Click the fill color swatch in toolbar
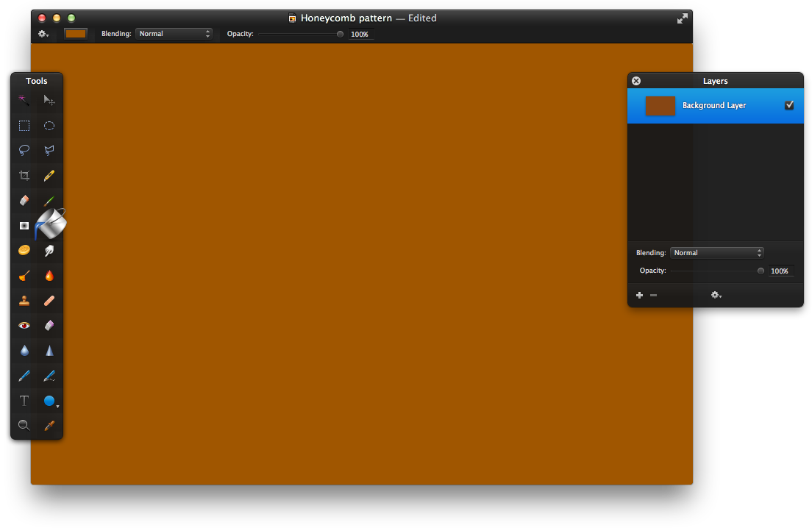Image resolution: width=812 pixels, height=528 pixels. 75,34
